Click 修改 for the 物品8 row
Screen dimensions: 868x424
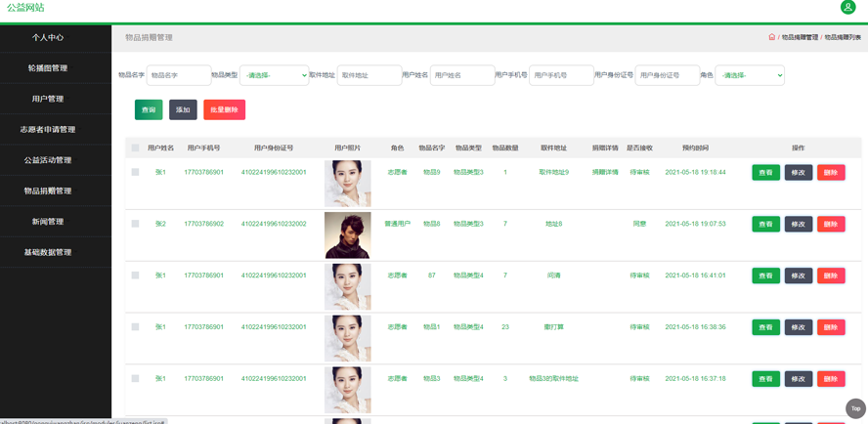click(798, 224)
